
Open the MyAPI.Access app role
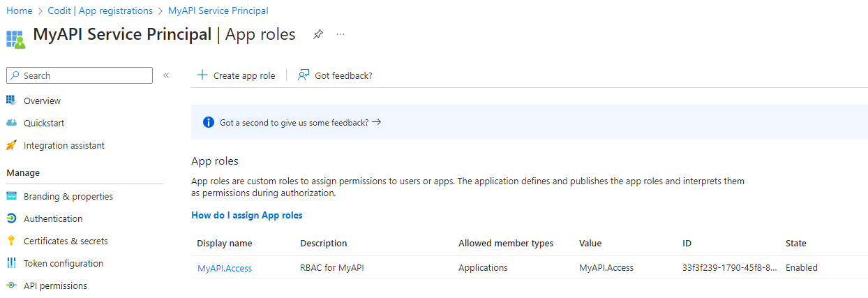225,268
